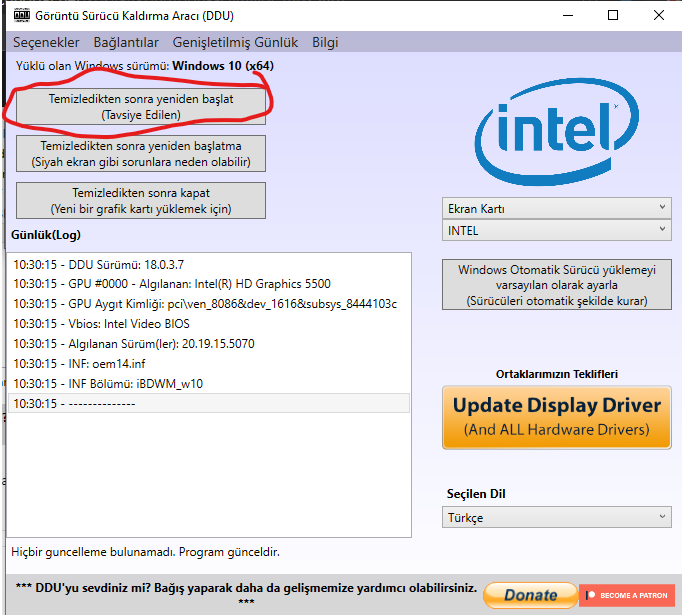Click the 'Ortaklarımızın Teklifleri' label
Image resolution: width=682 pixels, height=615 pixels.
click(557, 374)
